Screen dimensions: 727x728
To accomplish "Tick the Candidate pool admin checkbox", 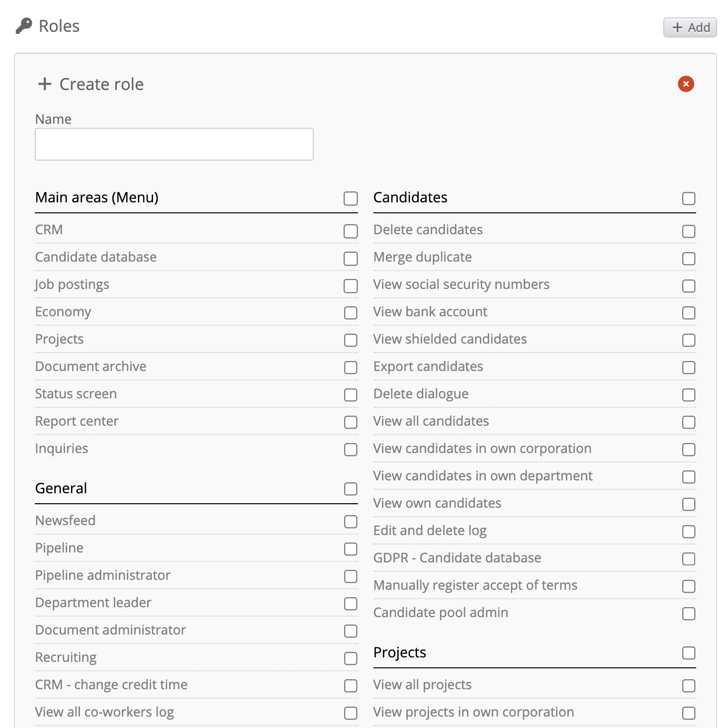I will coord(689,614).
